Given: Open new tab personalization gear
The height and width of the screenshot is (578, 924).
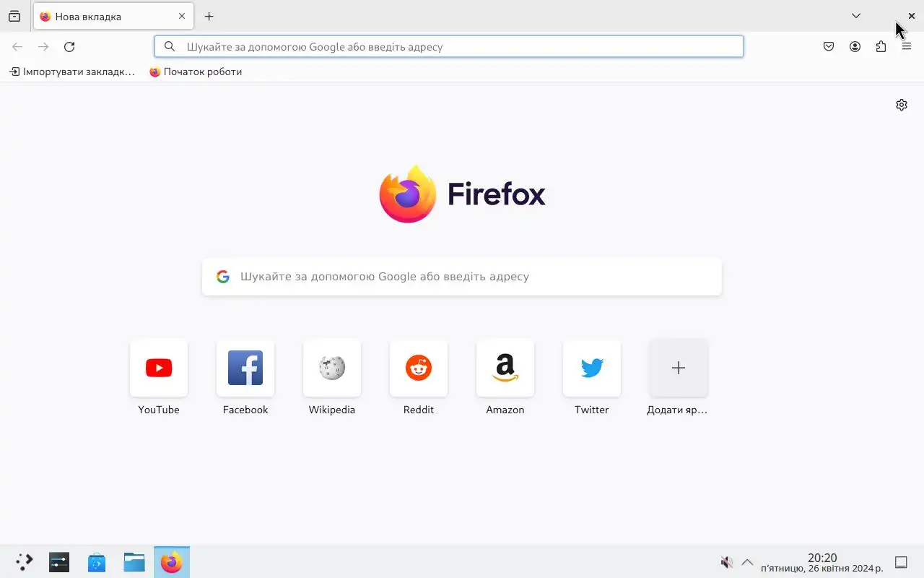Looking at the screenshot, I should (x=902, y=105).
